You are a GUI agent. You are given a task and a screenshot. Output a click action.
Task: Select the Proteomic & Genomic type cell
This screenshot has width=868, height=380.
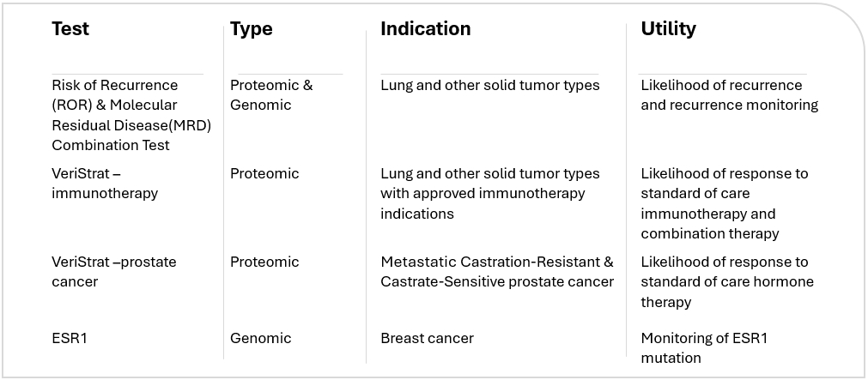tap(271, 95)
